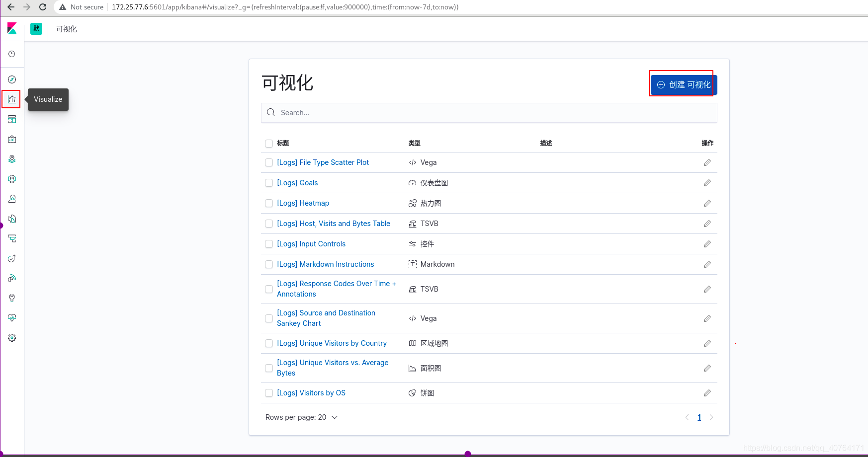Image resolution: width=868 pixels, height=457 pixels.
Task: Click the browser address bar URL
Action: pyautogui.click(x=285, y=7)
